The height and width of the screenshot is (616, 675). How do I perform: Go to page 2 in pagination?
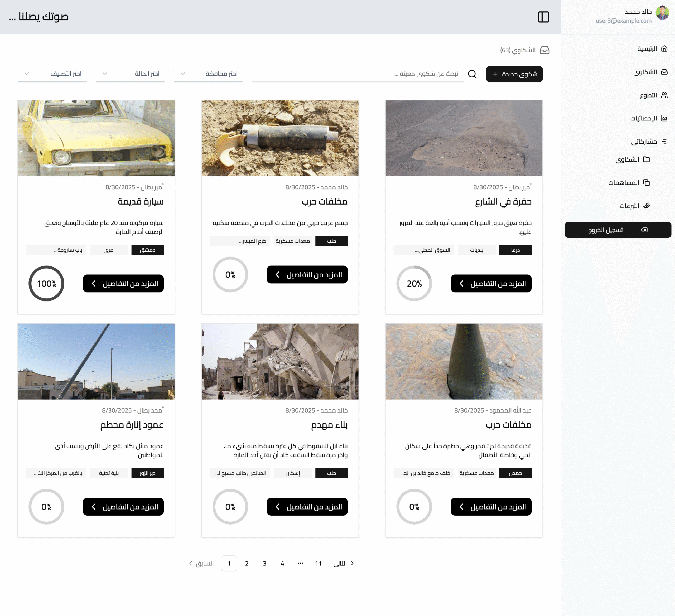[x=247, y=564]
